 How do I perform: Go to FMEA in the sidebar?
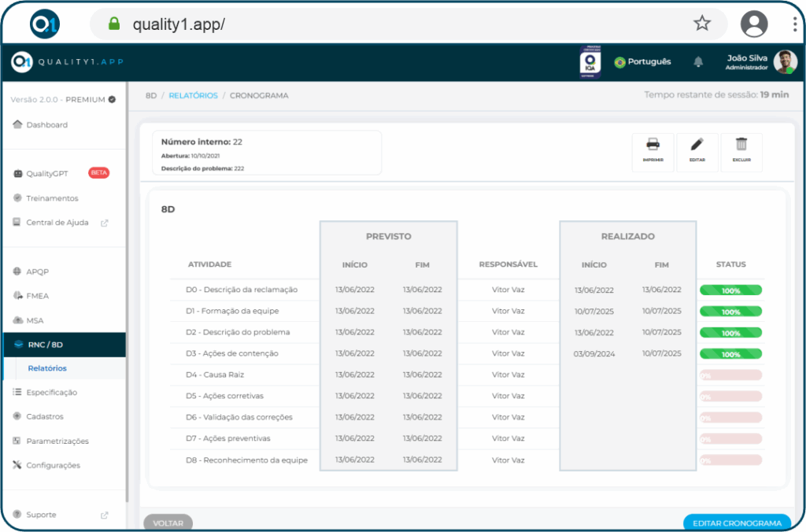click(x=38, y=296)
